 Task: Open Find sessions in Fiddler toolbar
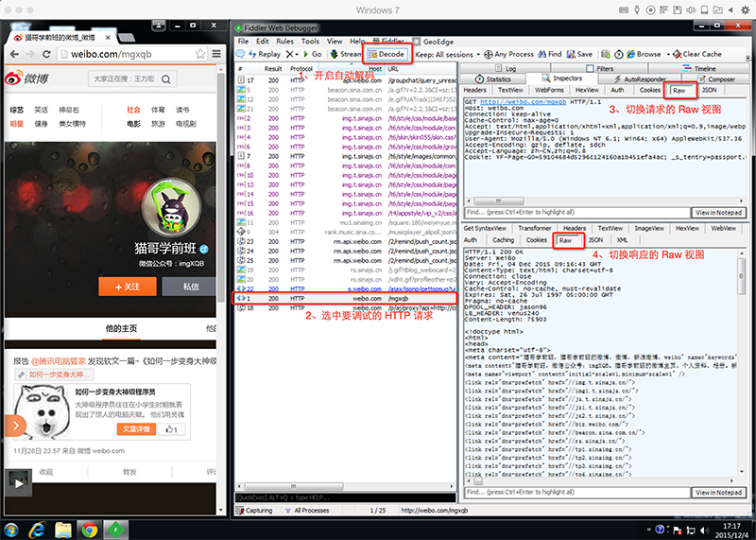[550, 54]
